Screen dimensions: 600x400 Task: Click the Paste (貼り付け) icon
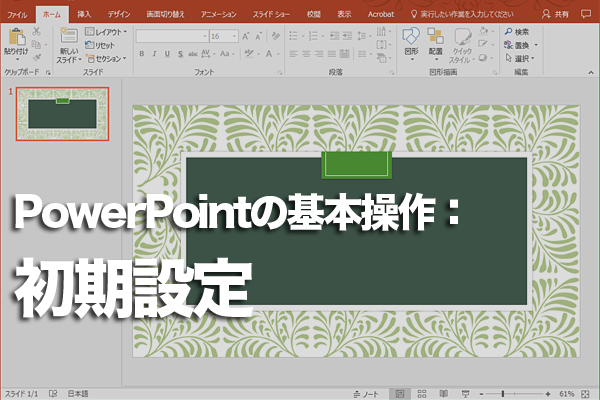coord(16,37)
